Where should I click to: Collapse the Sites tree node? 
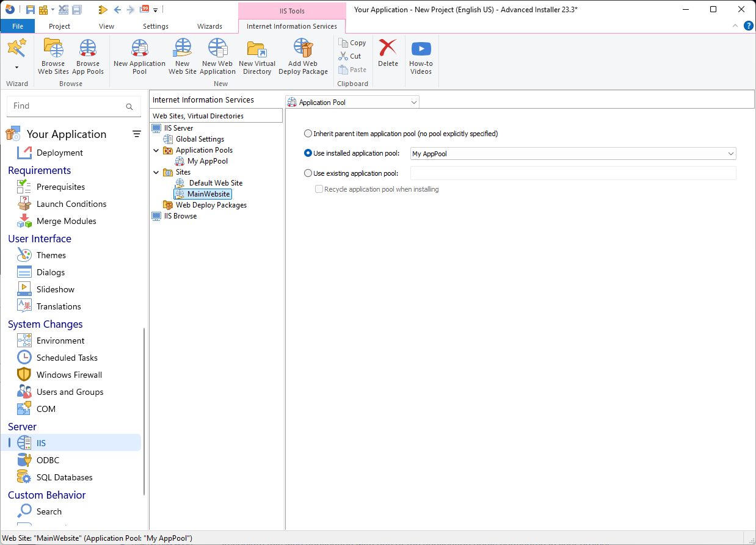tap(156, 172)
